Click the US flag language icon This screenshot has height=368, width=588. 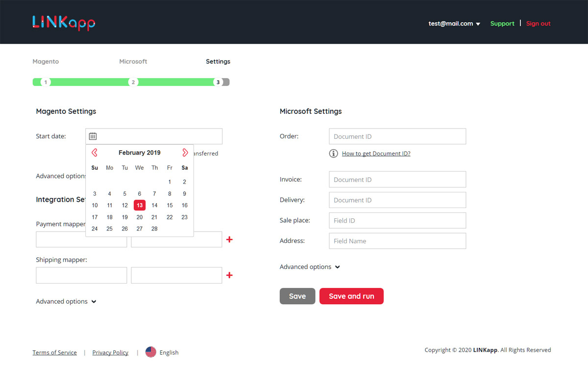pos(151,352)
